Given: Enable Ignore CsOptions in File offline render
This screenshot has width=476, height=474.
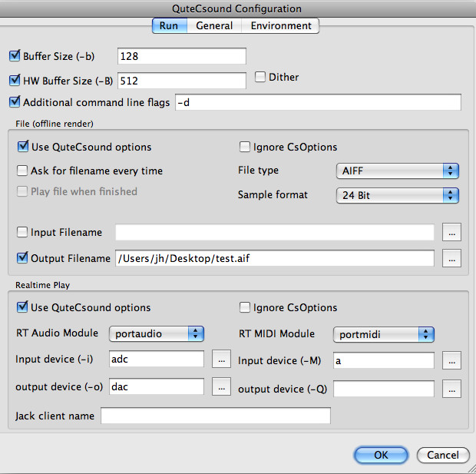Looking at the screenshot, I should [x=245, y=147].
